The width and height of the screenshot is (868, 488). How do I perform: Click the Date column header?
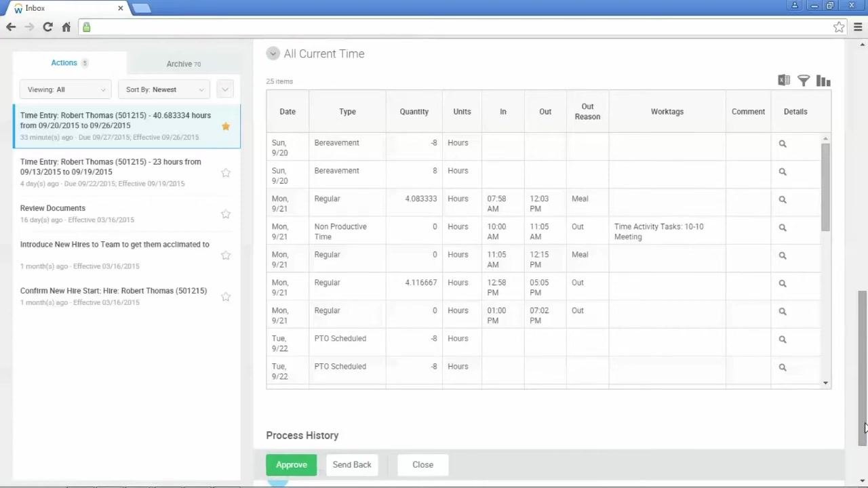(x=288, y=112)
